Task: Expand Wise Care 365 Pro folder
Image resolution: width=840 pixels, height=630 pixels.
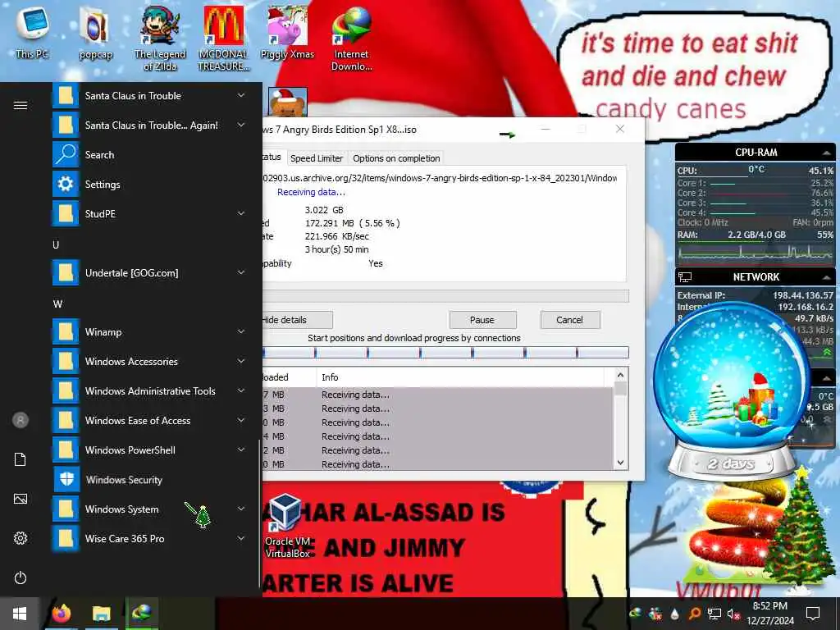Action: 241,538
